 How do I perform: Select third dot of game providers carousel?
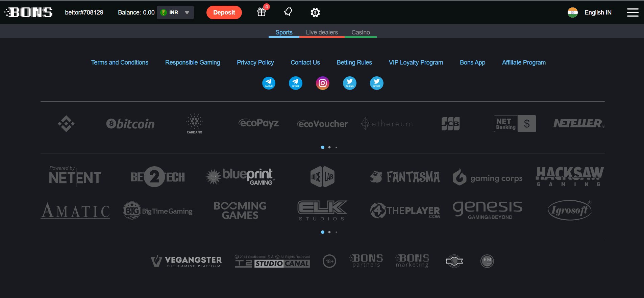pos(336,232)
